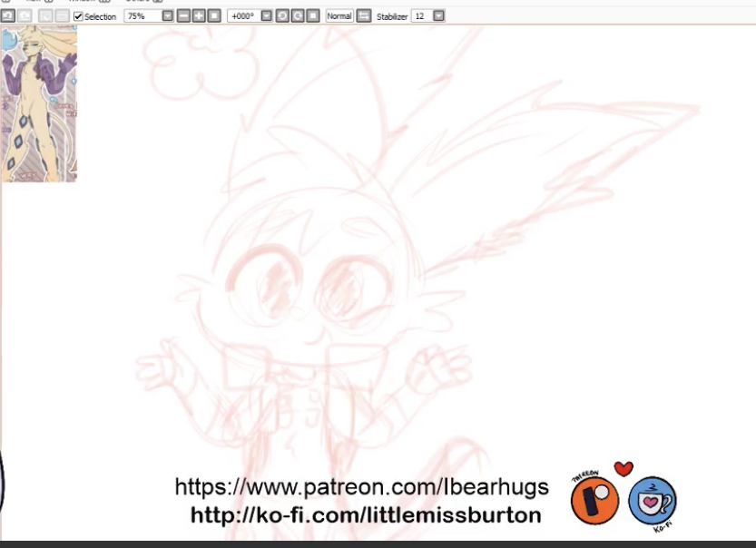
Task: Reset canvas rotation with the square icon
Action: [313, 16]
